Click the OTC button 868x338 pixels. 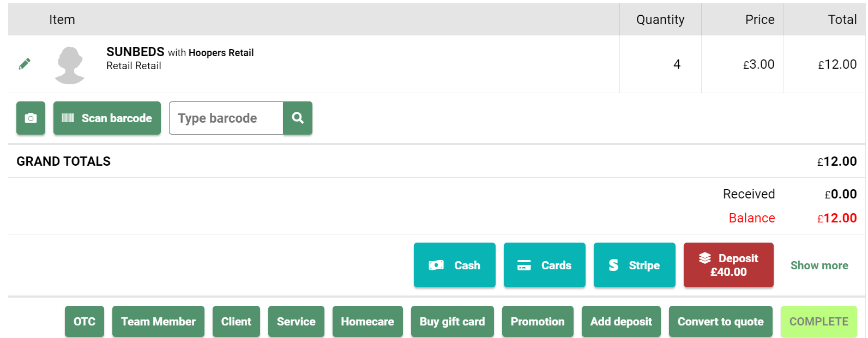pyautogui.click(x=85, y=322)
